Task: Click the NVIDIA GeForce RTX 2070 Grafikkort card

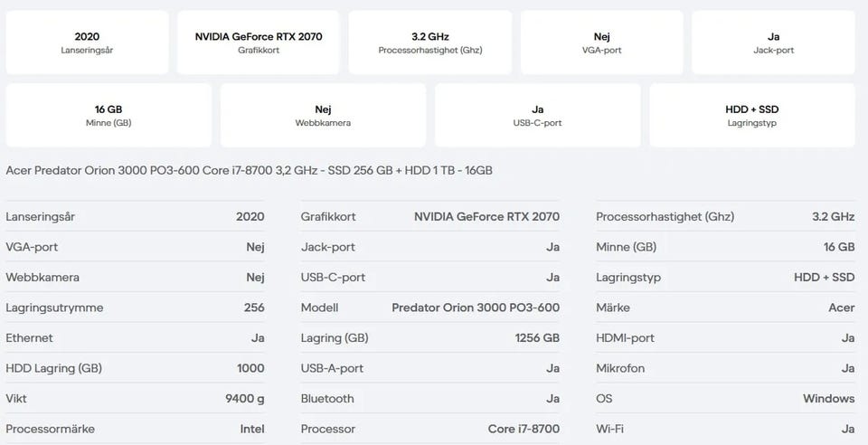Action: tap(259, 43)
